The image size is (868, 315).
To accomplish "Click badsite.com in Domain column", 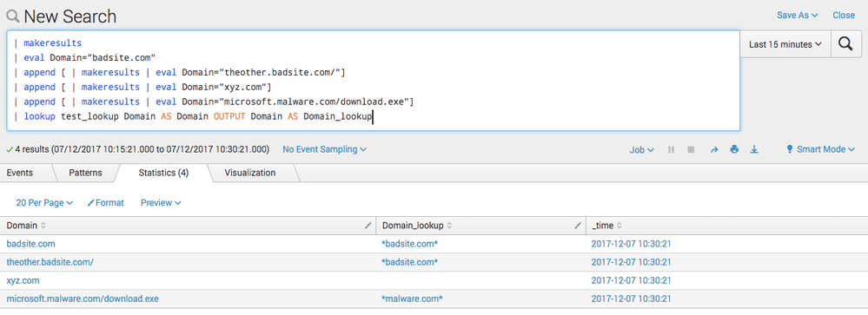I will pyautogui.click(x=30, y=244).
